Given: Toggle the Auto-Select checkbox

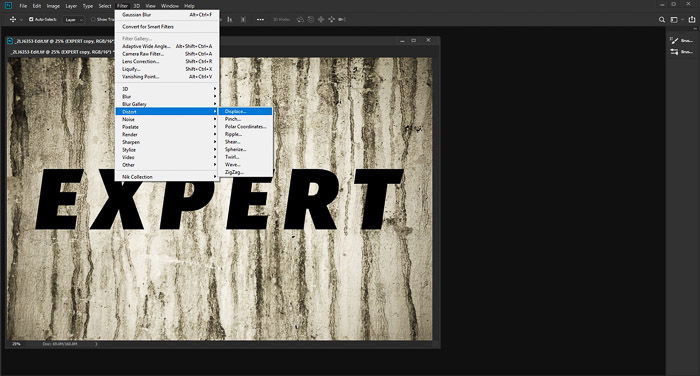Looking at the screenshot, I should (x=31, y=20).
